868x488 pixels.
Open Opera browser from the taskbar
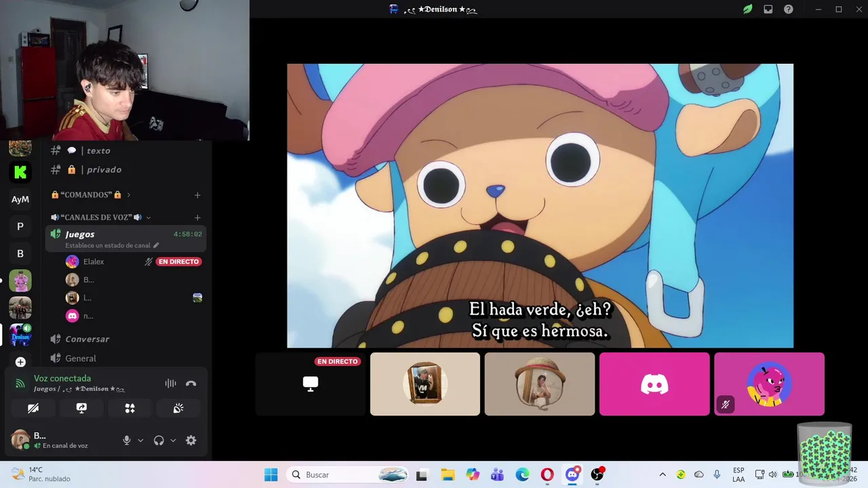(547, 474)
